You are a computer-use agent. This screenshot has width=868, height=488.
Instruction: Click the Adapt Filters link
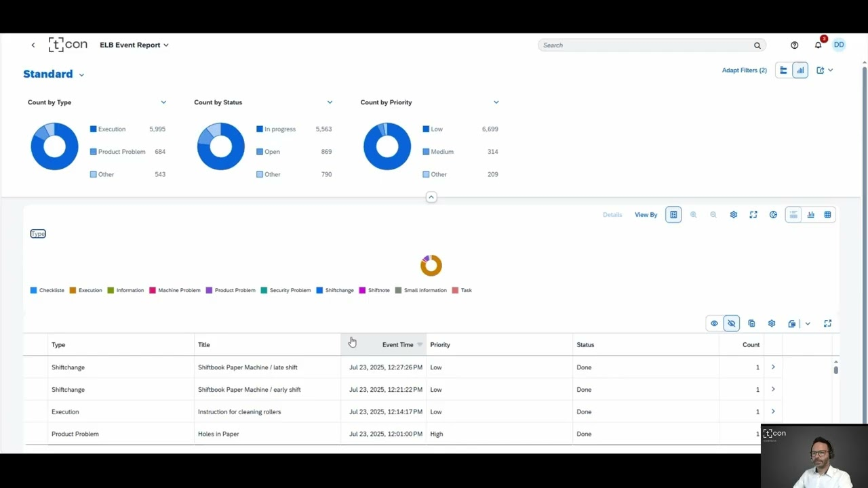tap(744, 70)
